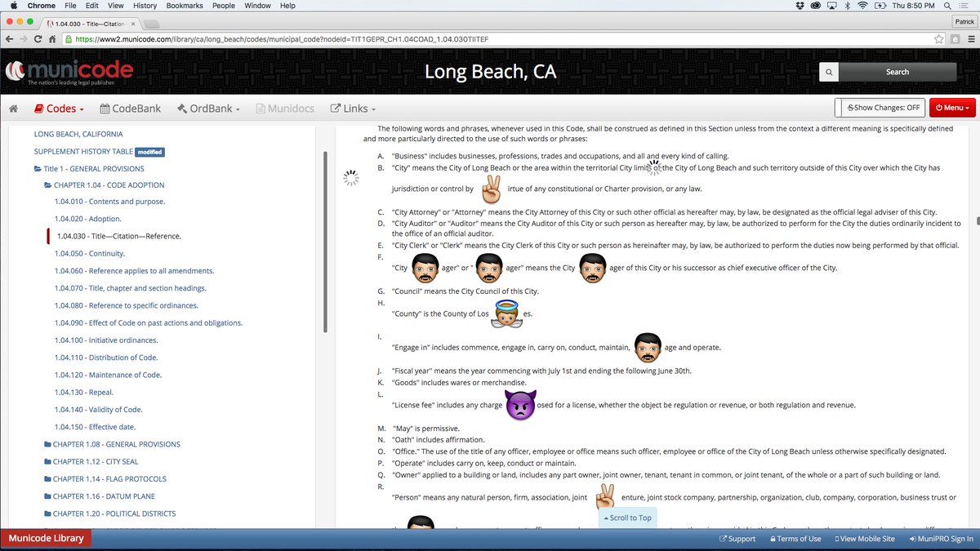This screenshot has height=551, width=980.
Task: Select 1.04.100 - Initiative ordinances
Action: coord(106,340)
